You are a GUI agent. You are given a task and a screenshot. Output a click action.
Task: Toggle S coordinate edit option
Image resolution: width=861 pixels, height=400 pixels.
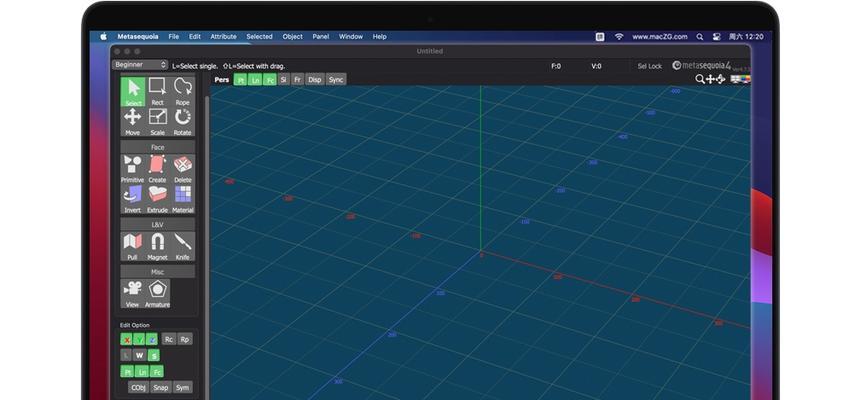[x=154, y=355]
